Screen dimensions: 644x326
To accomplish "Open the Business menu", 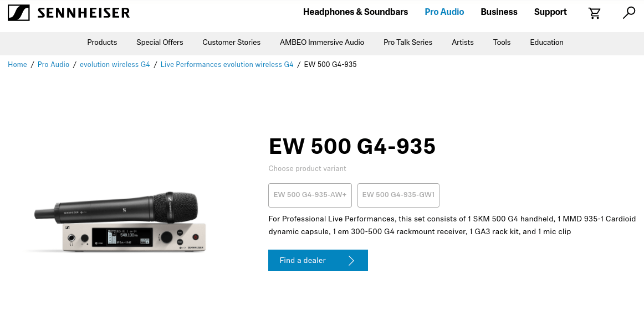I will tap(499, 12).
